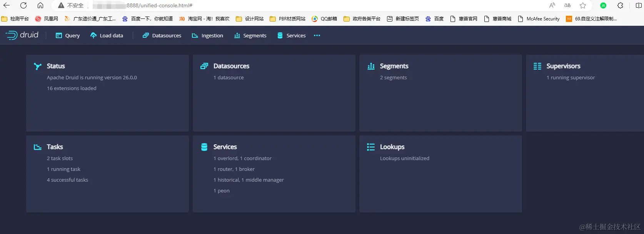
Task: Open the Query view
Action: point(68,35)
